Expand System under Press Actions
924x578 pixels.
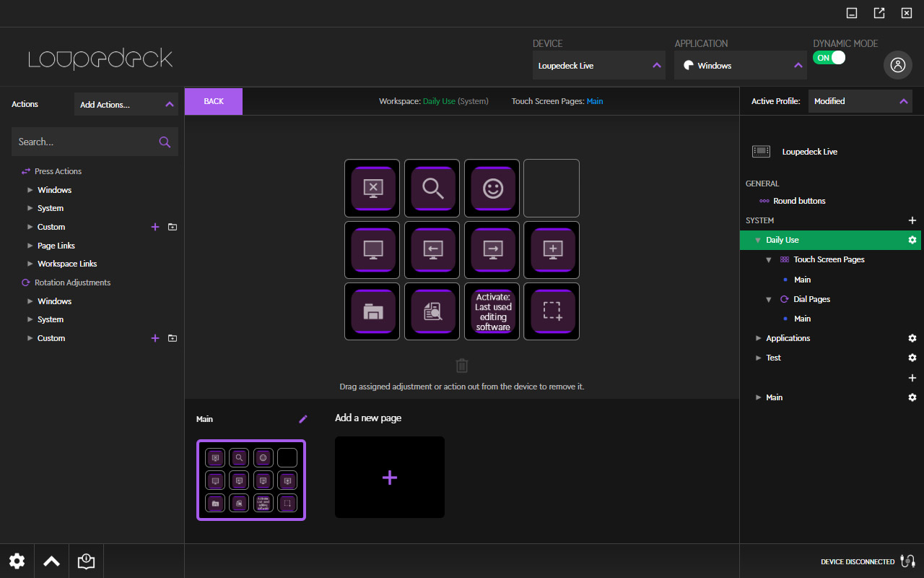coord(30,208)
